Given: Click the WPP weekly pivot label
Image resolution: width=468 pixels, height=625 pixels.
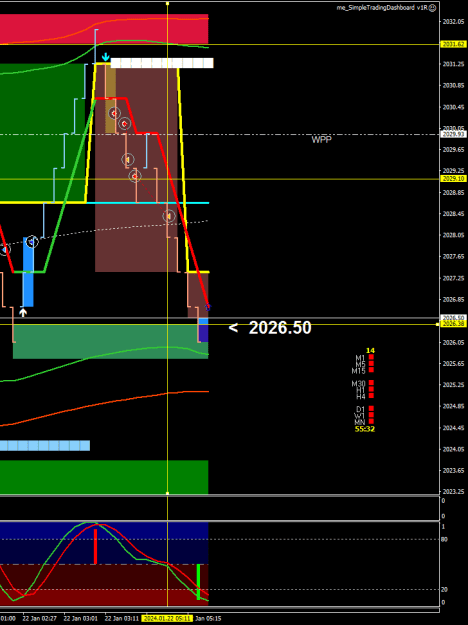Looking at the screenshot, I should coord(321,140).
